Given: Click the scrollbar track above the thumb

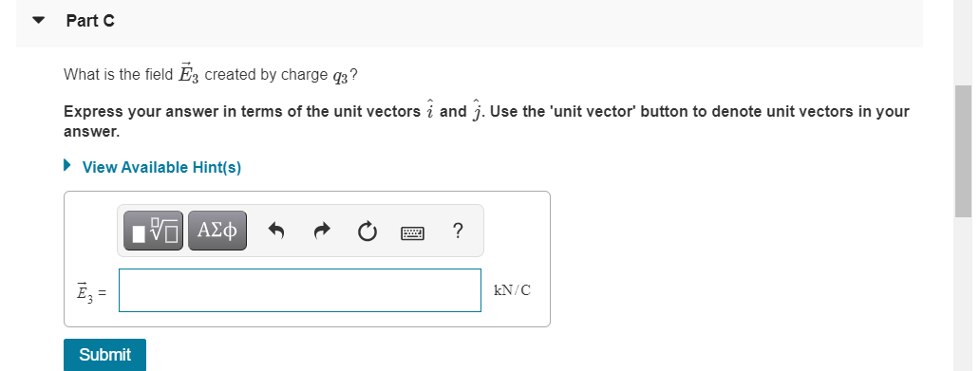Looking at the screenshot, I should pos(963,43).
